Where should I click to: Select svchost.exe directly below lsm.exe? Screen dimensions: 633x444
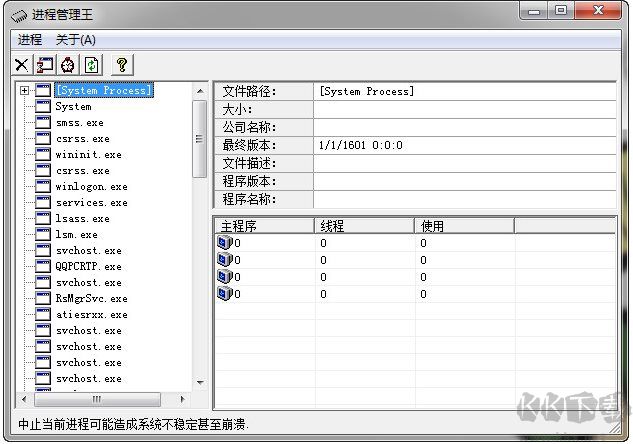point(89,250)
